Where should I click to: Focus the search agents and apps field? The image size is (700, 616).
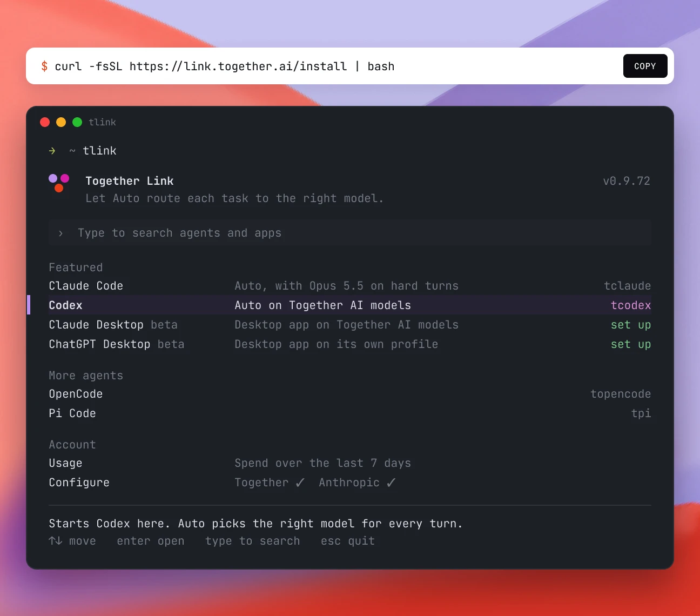coord(350,233)
